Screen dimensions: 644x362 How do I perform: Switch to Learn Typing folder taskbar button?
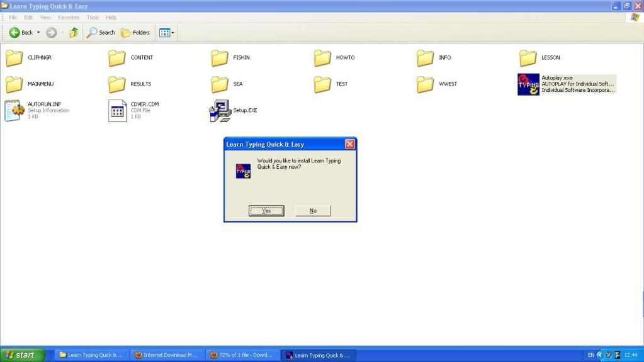pos(91,355)
